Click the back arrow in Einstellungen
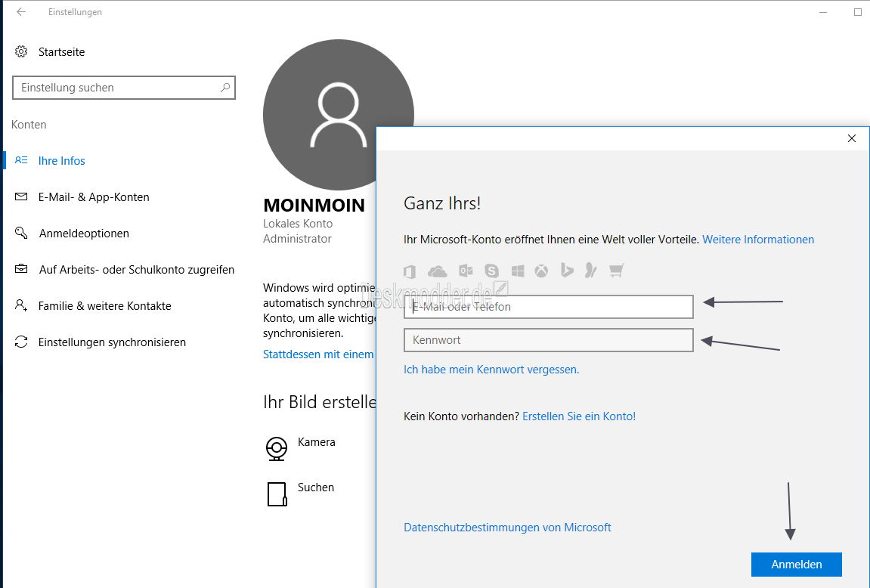This screenshot has height=588, width=870. pyautogui.click(x=21, y=11)
